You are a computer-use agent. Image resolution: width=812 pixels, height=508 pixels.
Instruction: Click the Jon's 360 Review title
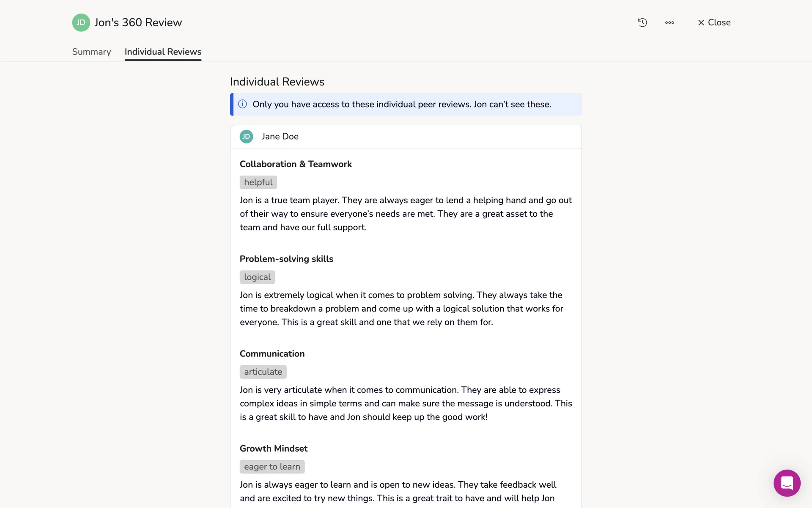(138, 22)
